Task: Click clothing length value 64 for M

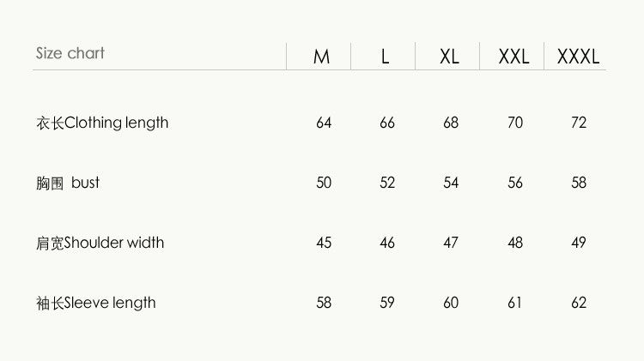Action: 324,123
